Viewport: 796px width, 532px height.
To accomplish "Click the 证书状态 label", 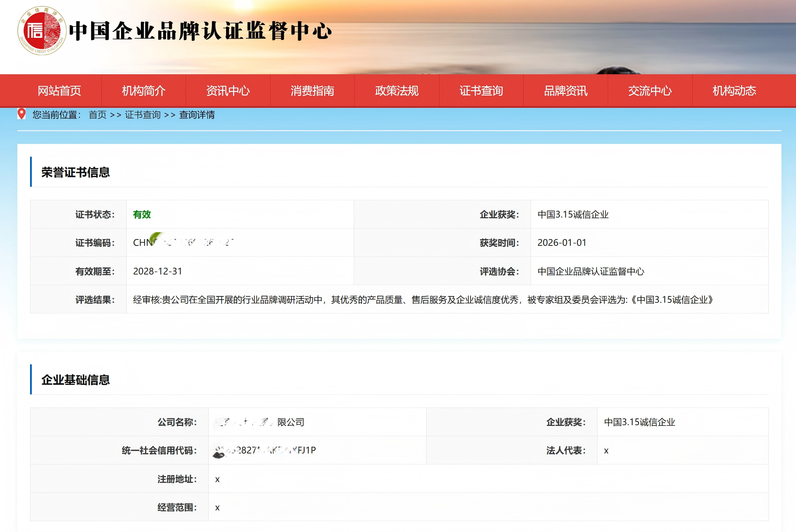I will click(95, 214).
